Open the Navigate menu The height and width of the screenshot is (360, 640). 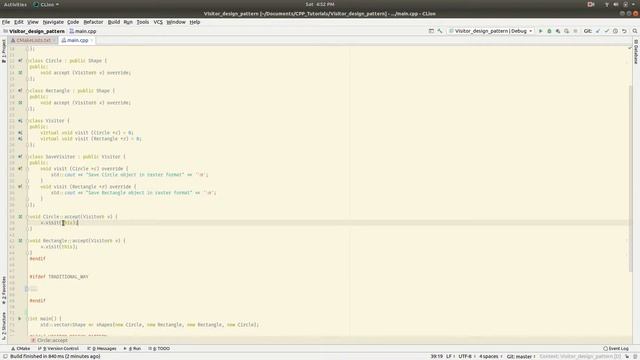pyautogui.click(x=53, y=22)
